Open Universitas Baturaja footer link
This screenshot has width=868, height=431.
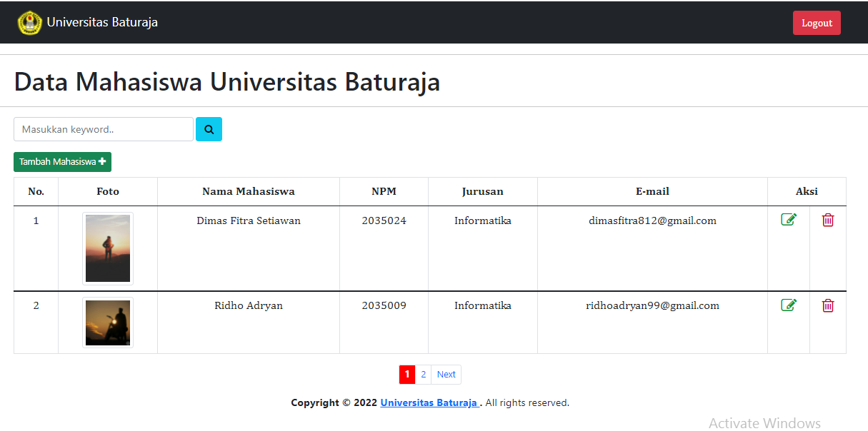click(x=430, y=402)
